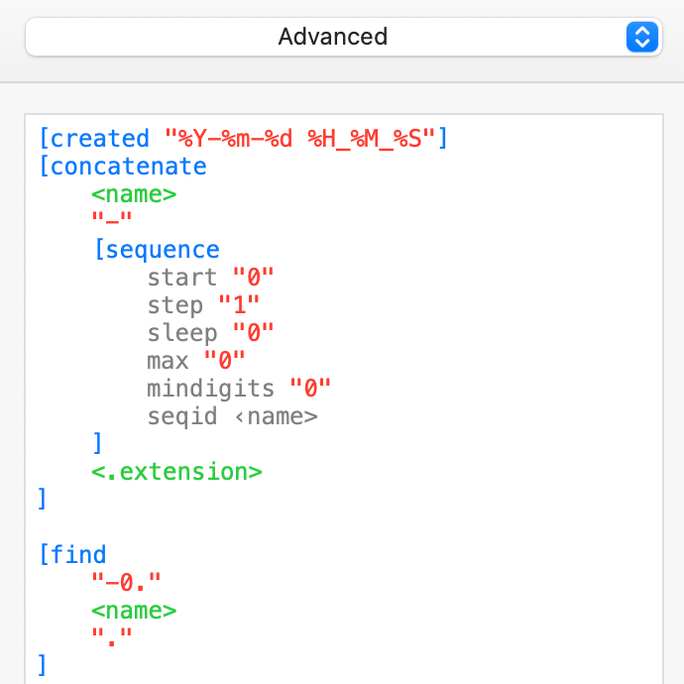Click the blue up-down chevron icon
Image resolution: width=684 pixels, height=684 pixels.
(641, 37)
